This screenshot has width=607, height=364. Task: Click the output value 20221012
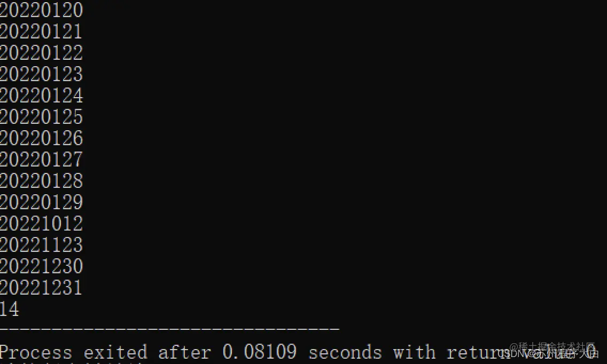click(41, 224)
